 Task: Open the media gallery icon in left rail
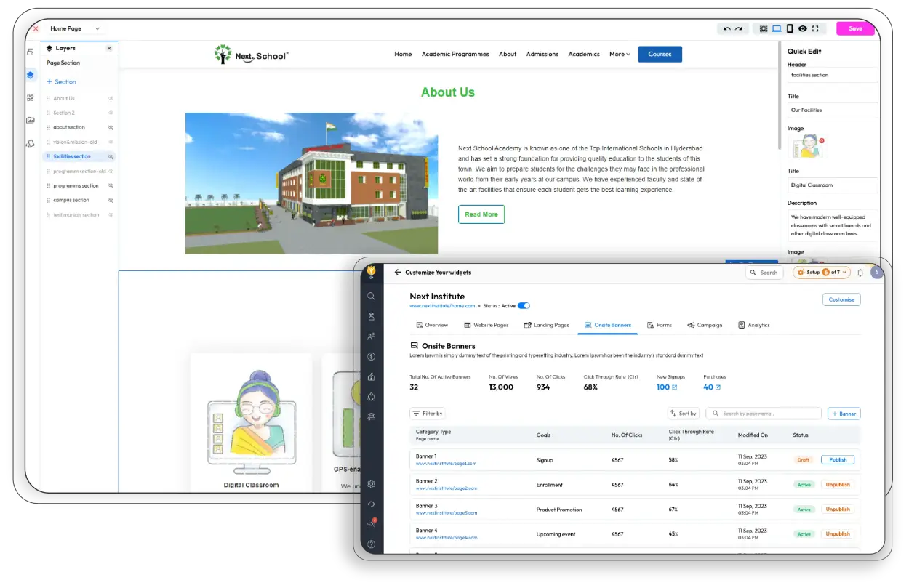click(31, 120)
